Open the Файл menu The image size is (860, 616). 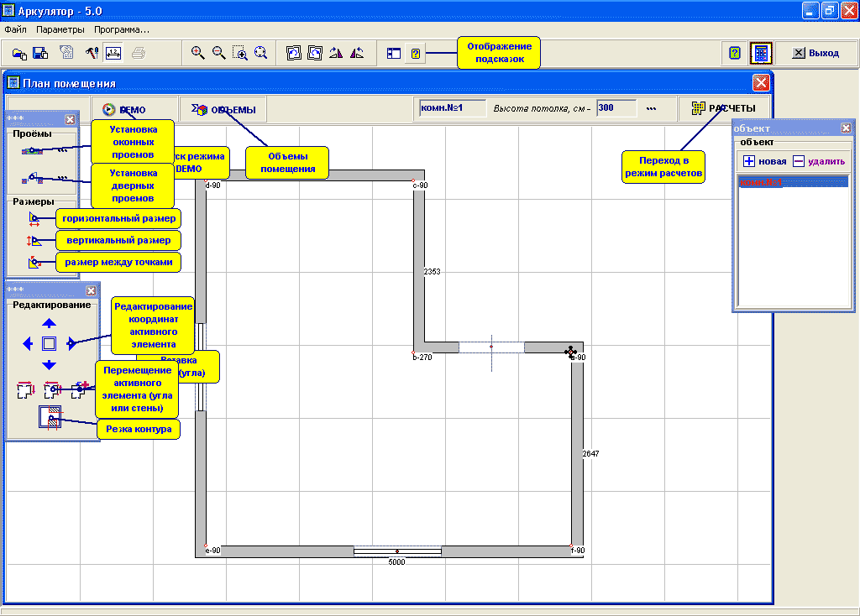click(16, 29)
